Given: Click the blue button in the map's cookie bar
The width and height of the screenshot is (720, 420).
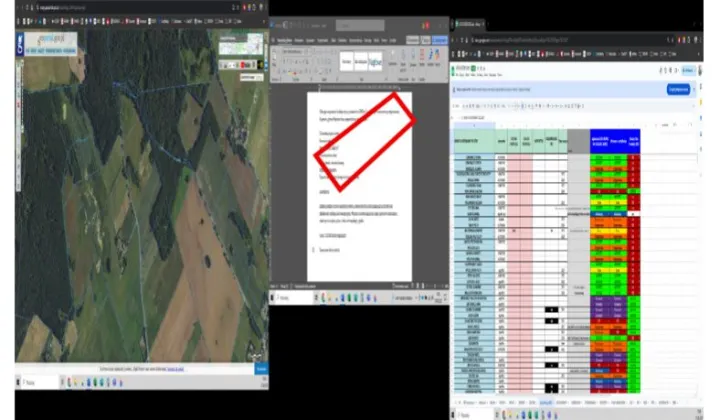Looking at the screenshot, I should coord(261,369).
